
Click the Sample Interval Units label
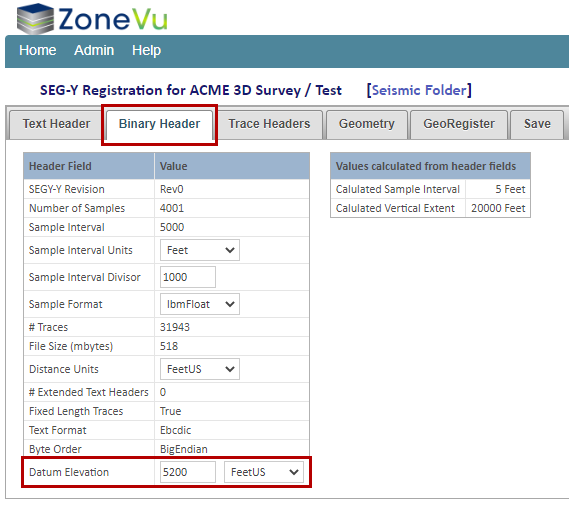point(81,250)
